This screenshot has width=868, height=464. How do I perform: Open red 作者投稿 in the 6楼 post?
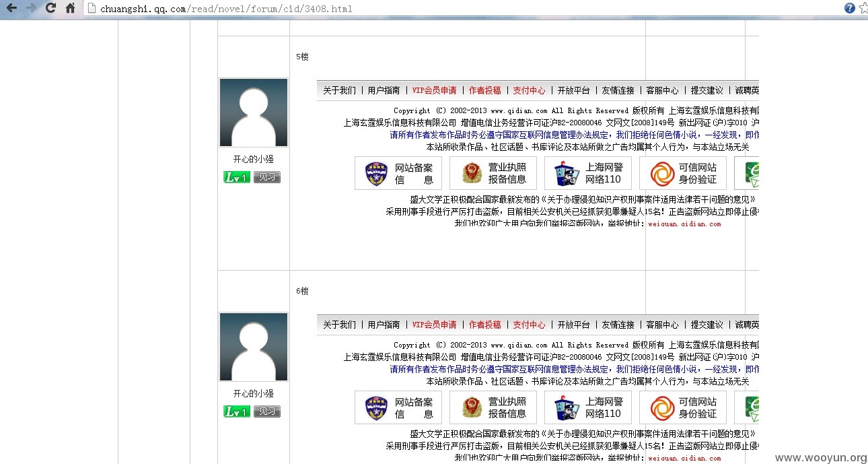pyautogui.click(x=485, y=325)
